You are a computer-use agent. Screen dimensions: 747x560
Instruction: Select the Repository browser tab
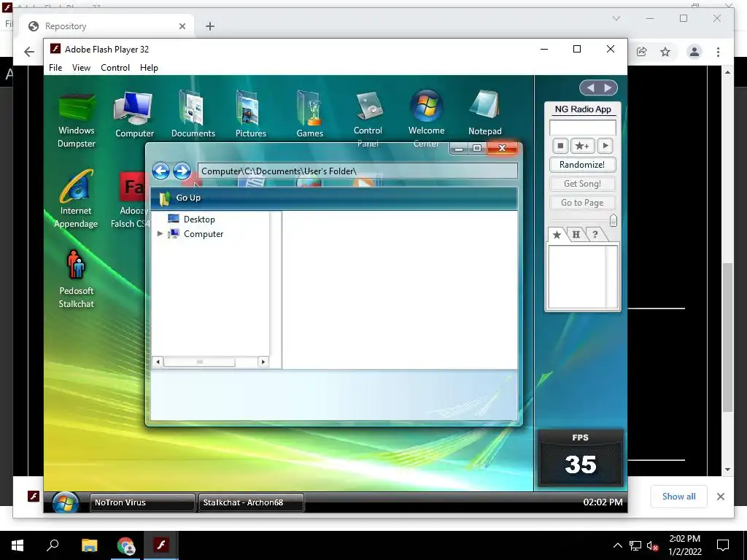(x=107, y=26)
